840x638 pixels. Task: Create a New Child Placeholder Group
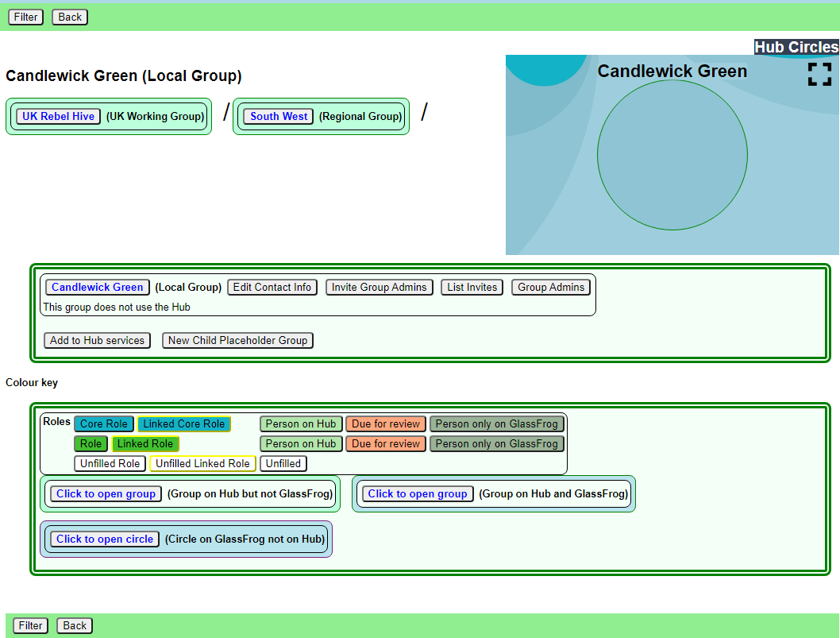tap(238, 340)
